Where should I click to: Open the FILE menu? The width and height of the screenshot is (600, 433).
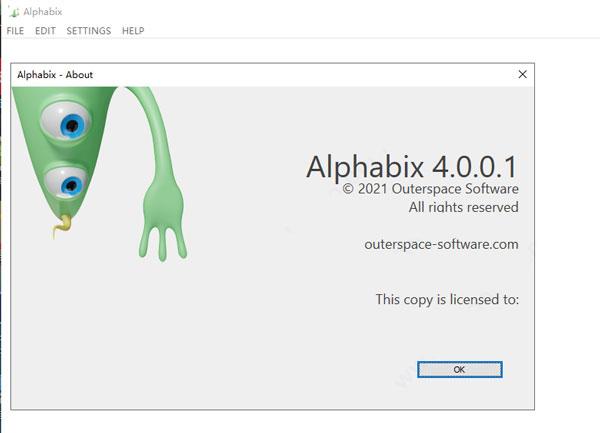coord(15,31)
